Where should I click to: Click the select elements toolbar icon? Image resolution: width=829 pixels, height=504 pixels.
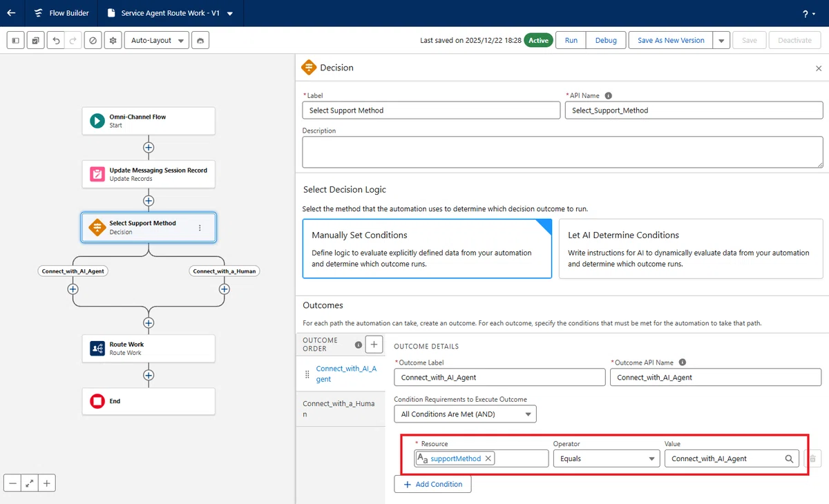(x=35, y=40)
